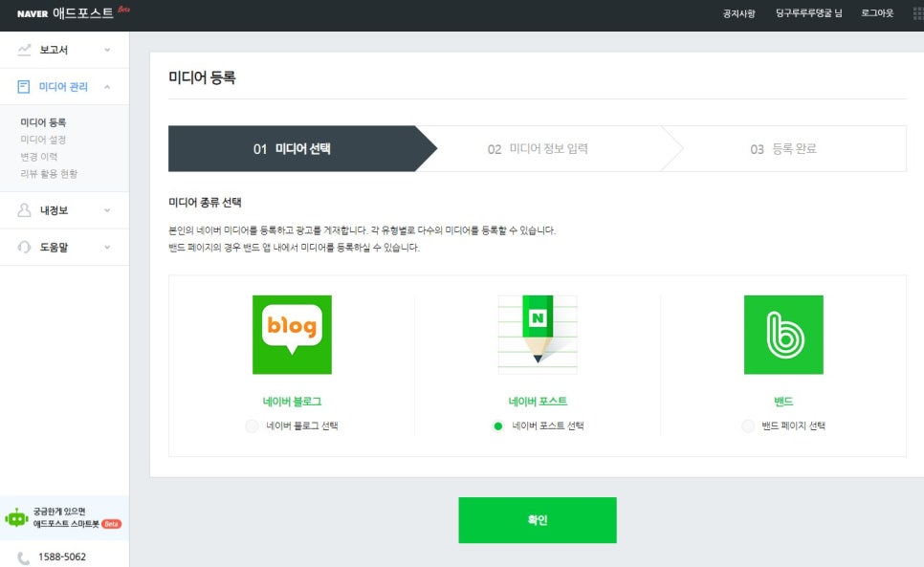Click the 보고서 chart icon
924x567 pixels.
[x=24, y=50]
